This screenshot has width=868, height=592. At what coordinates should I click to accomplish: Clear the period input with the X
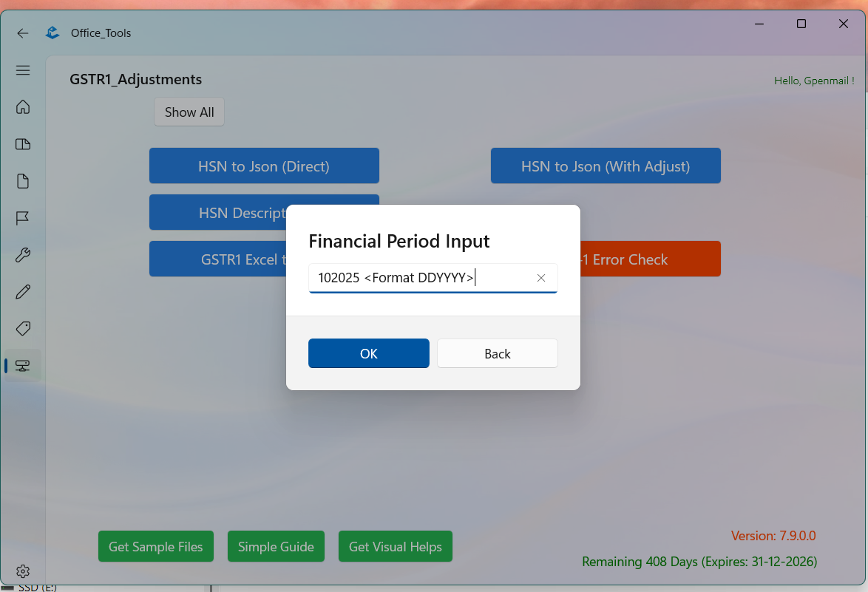point(540,278)
